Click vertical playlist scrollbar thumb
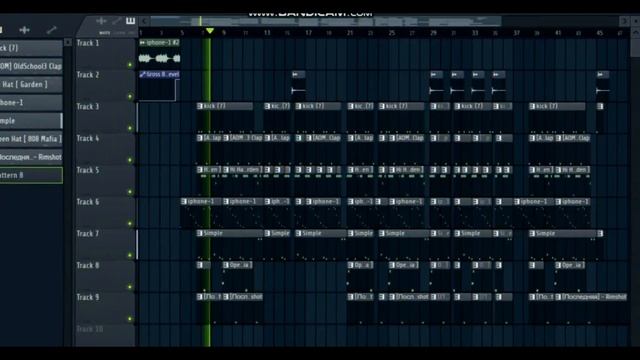This screenshot has width=640, height=360. [x=636, y=47]
